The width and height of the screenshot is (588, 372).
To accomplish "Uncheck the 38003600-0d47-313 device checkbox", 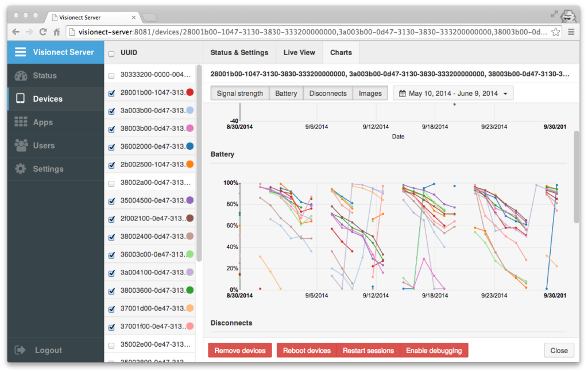I will (111, 292).
